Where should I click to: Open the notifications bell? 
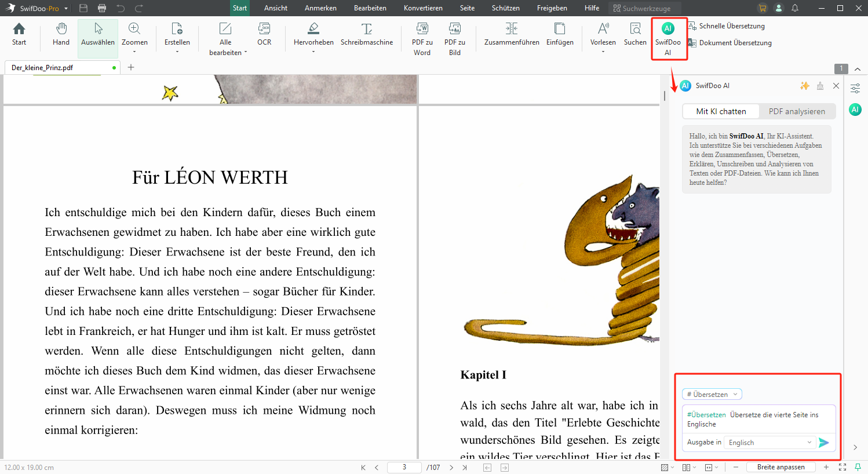[795, 8]
